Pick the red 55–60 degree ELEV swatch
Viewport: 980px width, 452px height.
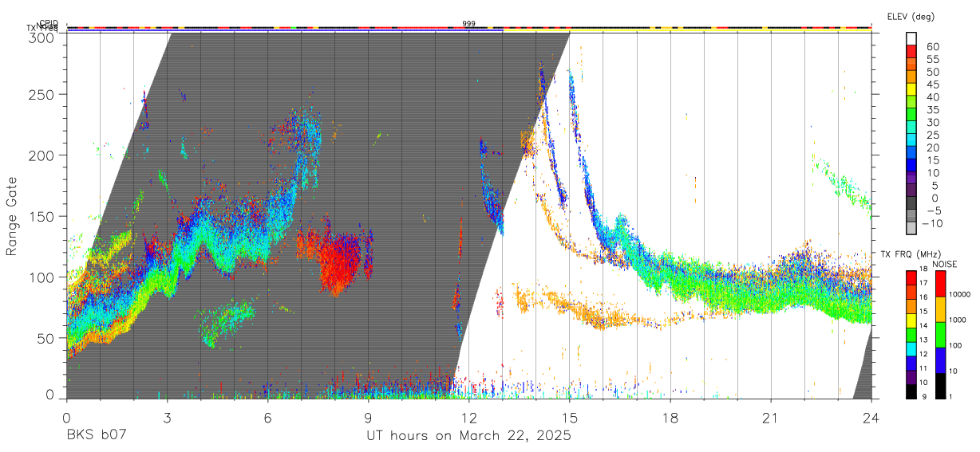click(x=912, y=52)
